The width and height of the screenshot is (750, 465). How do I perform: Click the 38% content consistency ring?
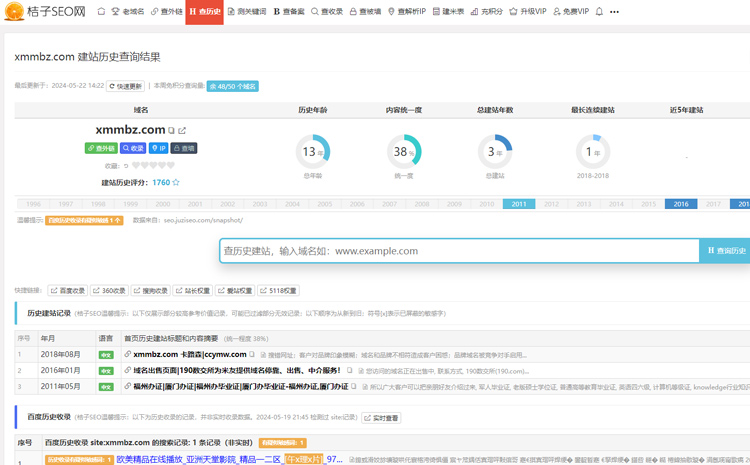click(x=404, y=152)
